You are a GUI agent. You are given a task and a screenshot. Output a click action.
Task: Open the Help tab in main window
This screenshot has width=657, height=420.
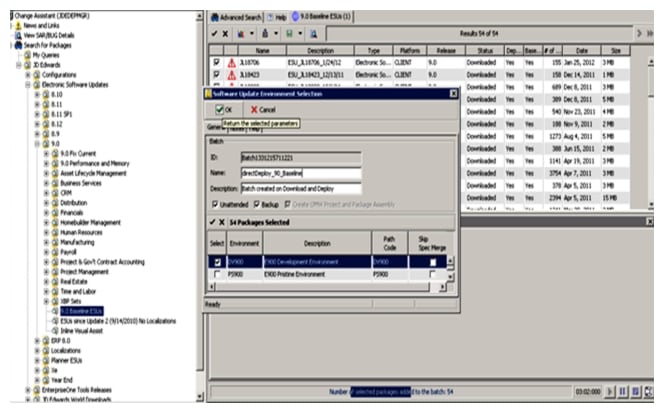(x=277, y=17)
